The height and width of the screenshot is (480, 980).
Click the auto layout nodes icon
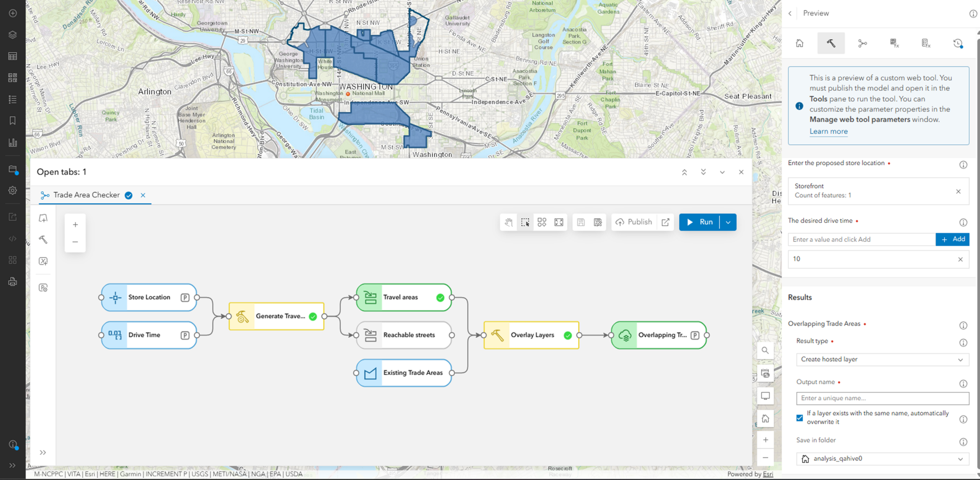click(x=542, y=222)
